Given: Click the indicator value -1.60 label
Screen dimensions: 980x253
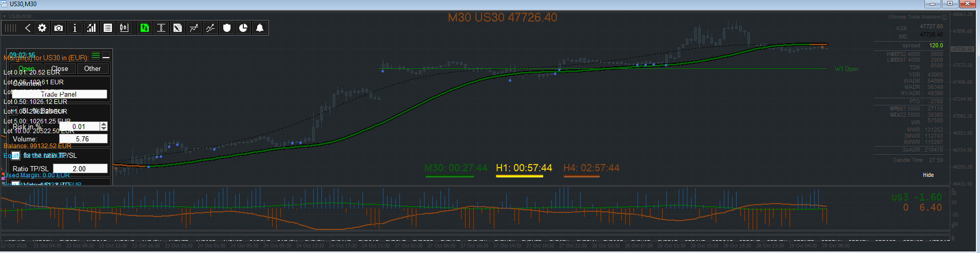Looking at the screenshot, I should [x=928, y=197].
